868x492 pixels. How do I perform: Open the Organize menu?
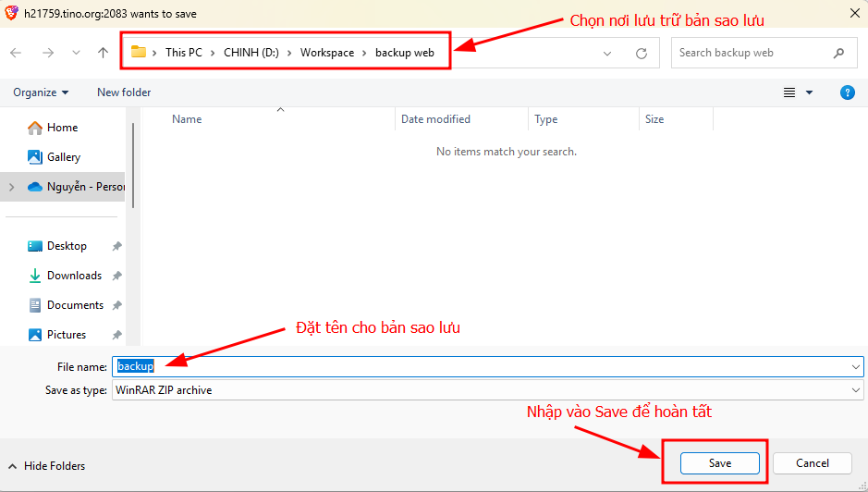[41, 92]
